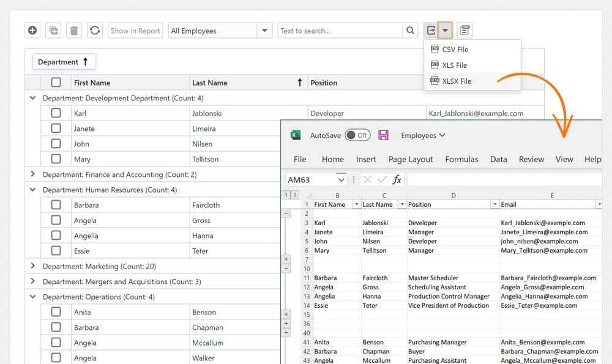Click the Department grouping button
This screenshot has width=612, height=364.
tap(64, 62)
